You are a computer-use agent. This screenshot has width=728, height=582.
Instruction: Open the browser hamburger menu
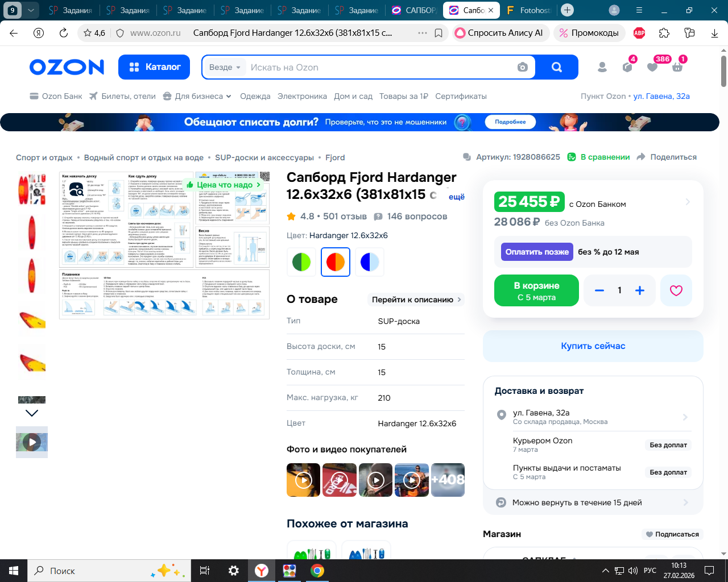pos(639,10)
